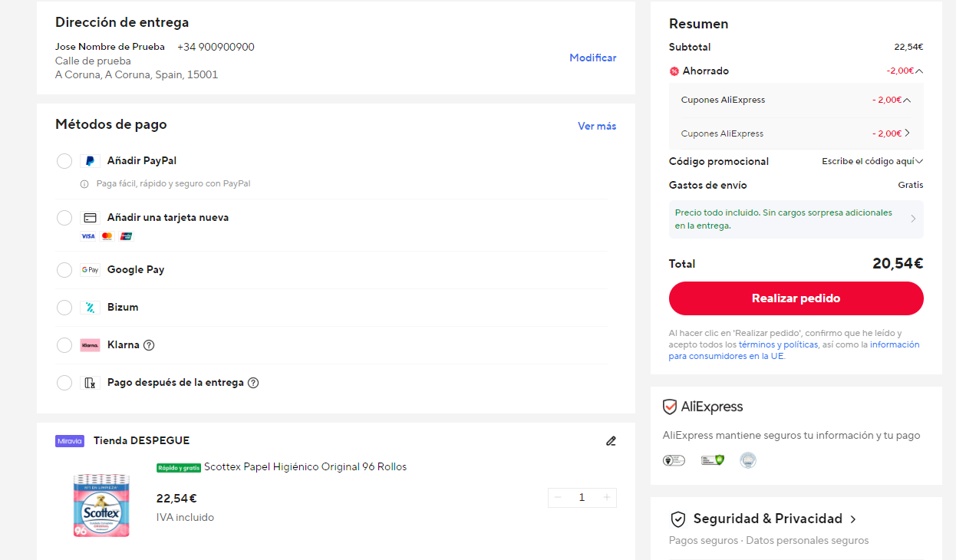Open información para consumidores en la UE link
Viewport: 956px width, 560px height.
(x=794, y=351)
